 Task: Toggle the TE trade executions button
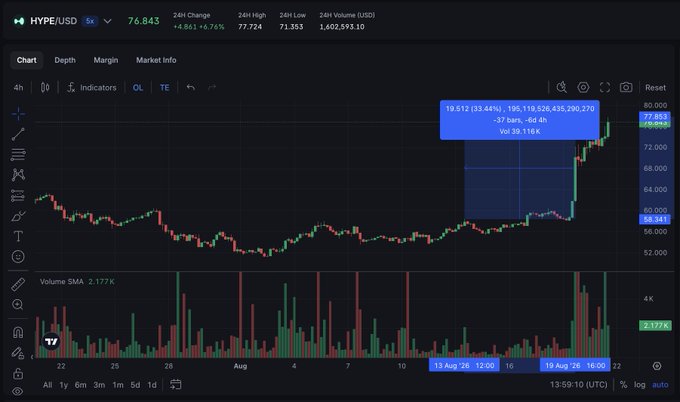(164, 88)
